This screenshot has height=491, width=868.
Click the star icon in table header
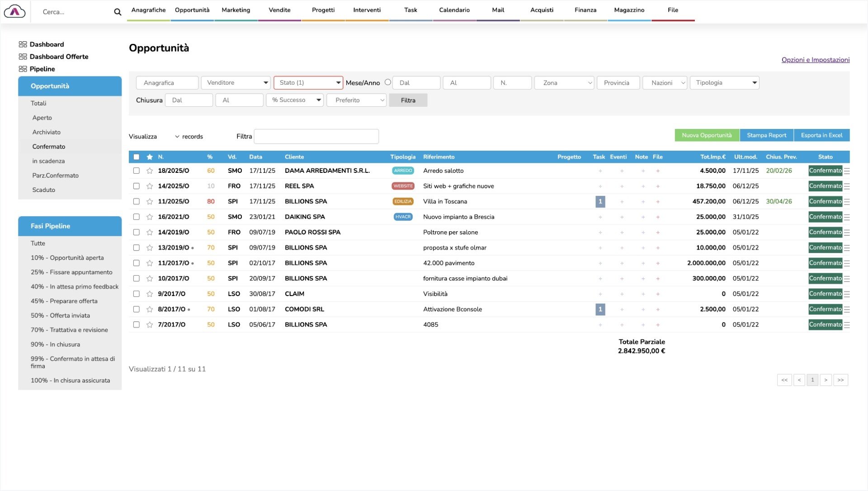[x=150, y=157]
